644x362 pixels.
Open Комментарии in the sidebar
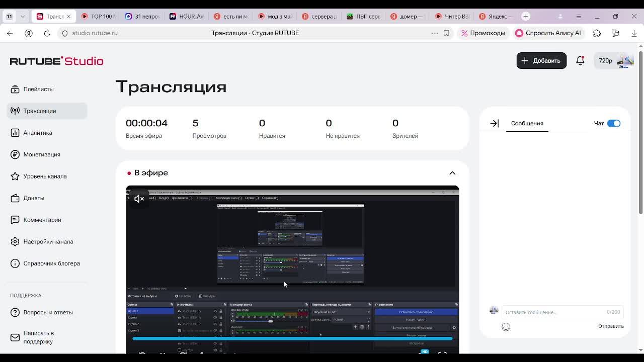[x=36, y=220]
